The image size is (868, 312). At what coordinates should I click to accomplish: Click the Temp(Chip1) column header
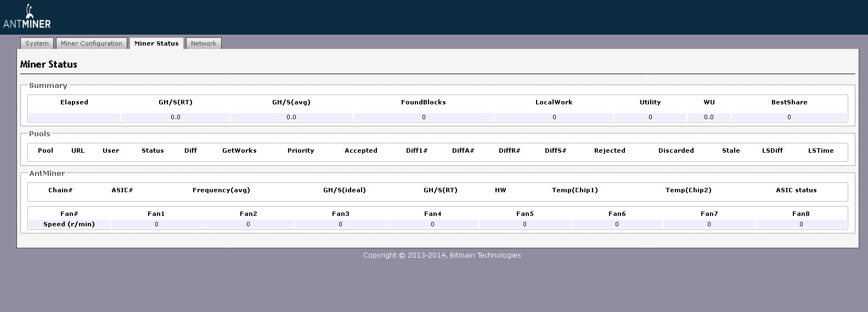pyautogui.click(x=574, y=190)
